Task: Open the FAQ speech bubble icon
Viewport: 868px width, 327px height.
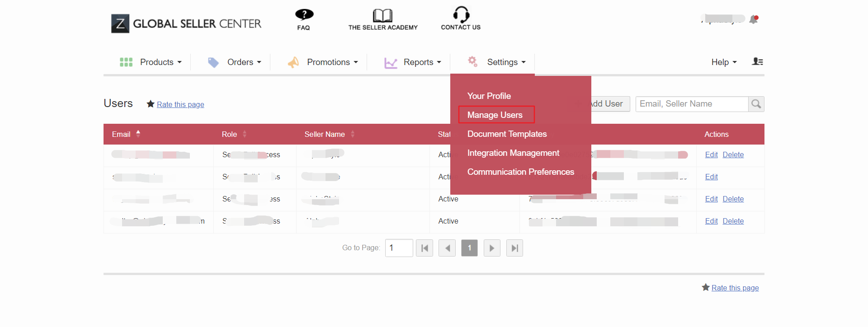Action: click(304, 15)
